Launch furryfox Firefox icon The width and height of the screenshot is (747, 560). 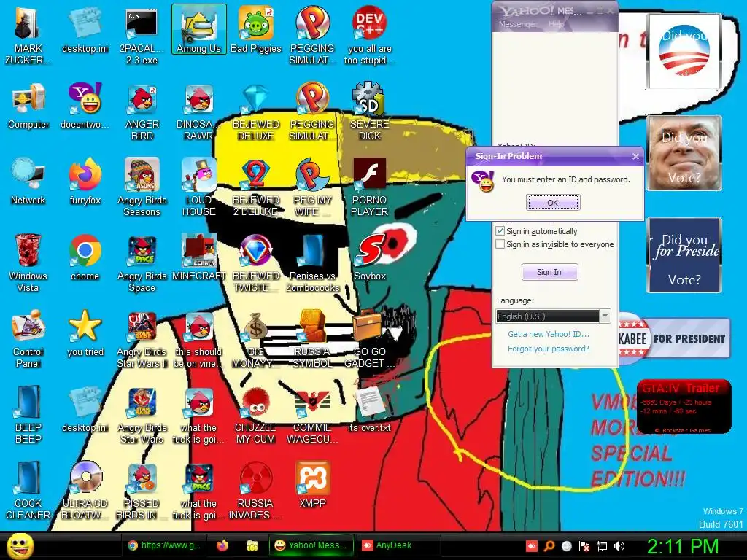point(85,182)
